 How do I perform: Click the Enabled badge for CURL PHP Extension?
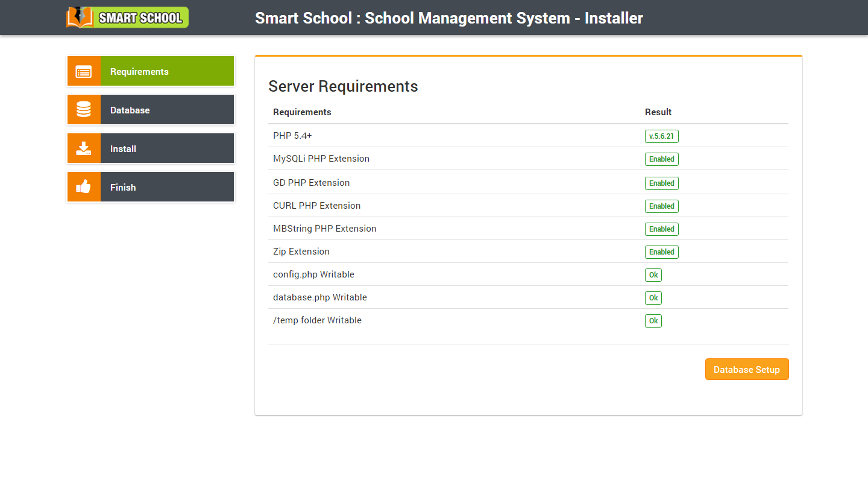[x=661, y=206]
